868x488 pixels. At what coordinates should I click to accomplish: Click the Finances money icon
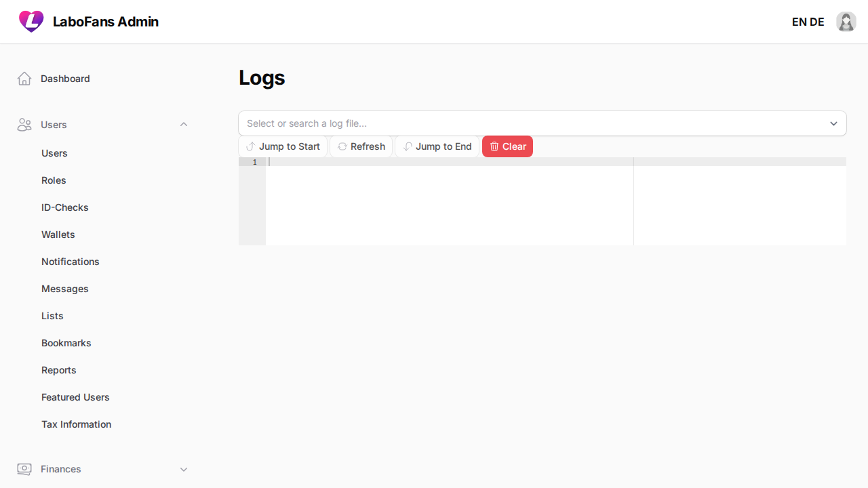(24, 469)
